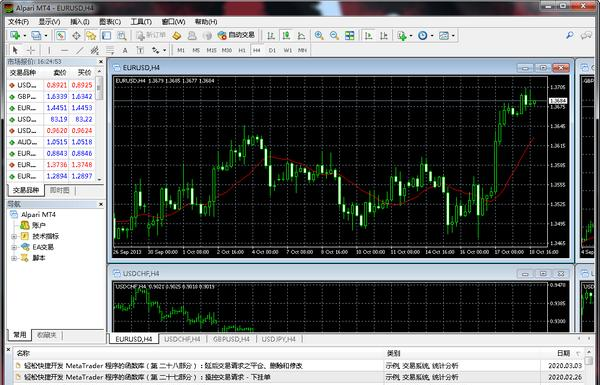Image resolution: width=600 pixels, height=385 pixels.
Task: Open the periodicity clock dropdown arrow
Action: click(432, 36)
